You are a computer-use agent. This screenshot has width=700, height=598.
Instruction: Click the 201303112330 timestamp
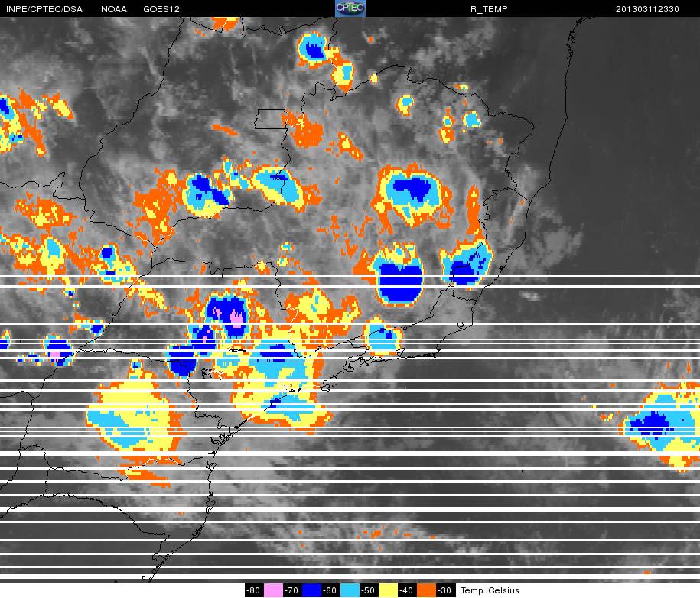tap(647, 9)
